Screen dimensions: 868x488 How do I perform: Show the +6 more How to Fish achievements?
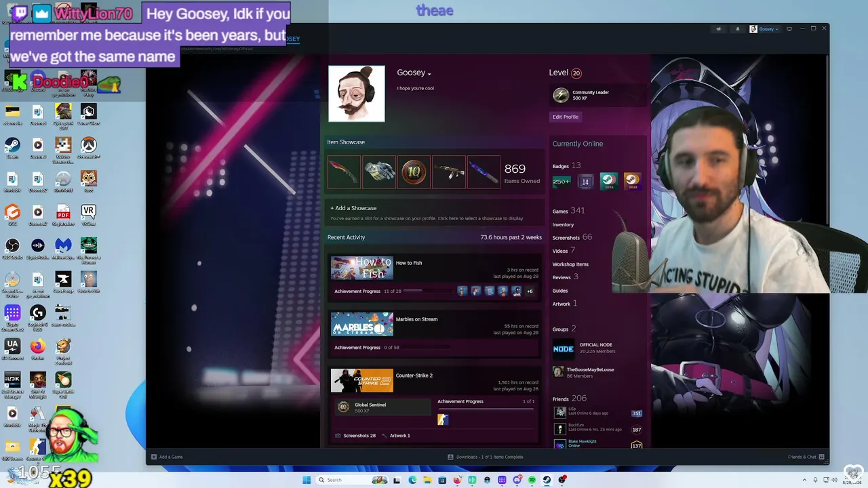[530, 291]
